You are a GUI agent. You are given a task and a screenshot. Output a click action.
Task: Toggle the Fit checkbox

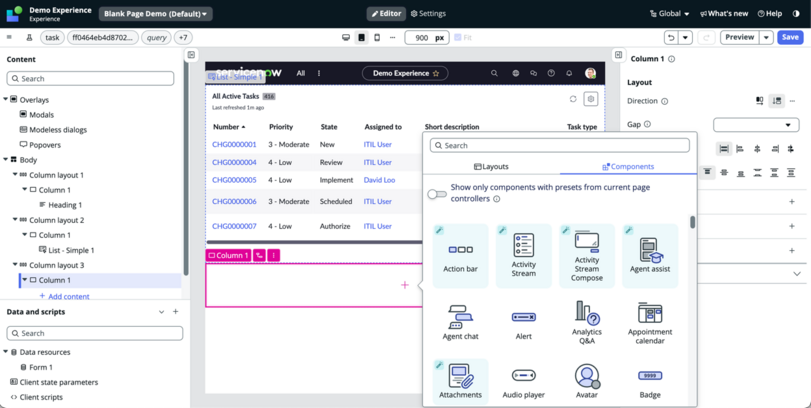(458, 38)
